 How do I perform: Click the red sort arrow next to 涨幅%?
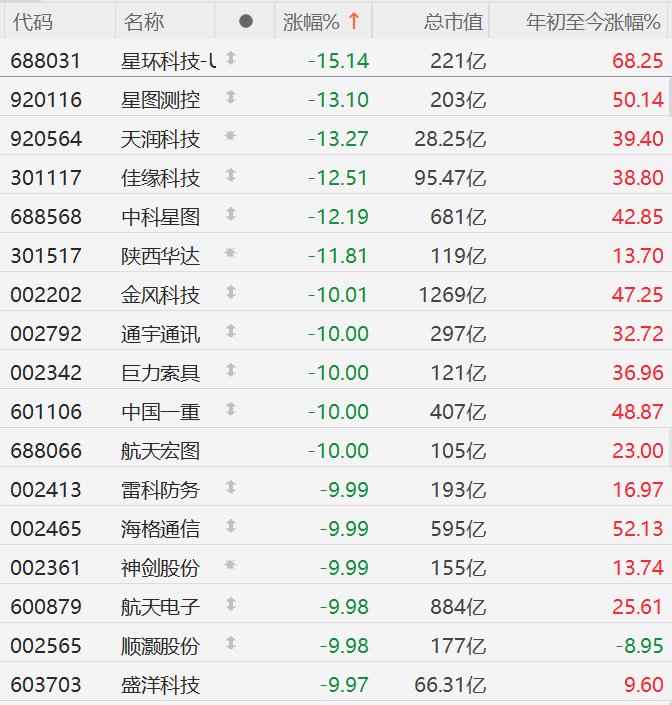click(354, 21)
